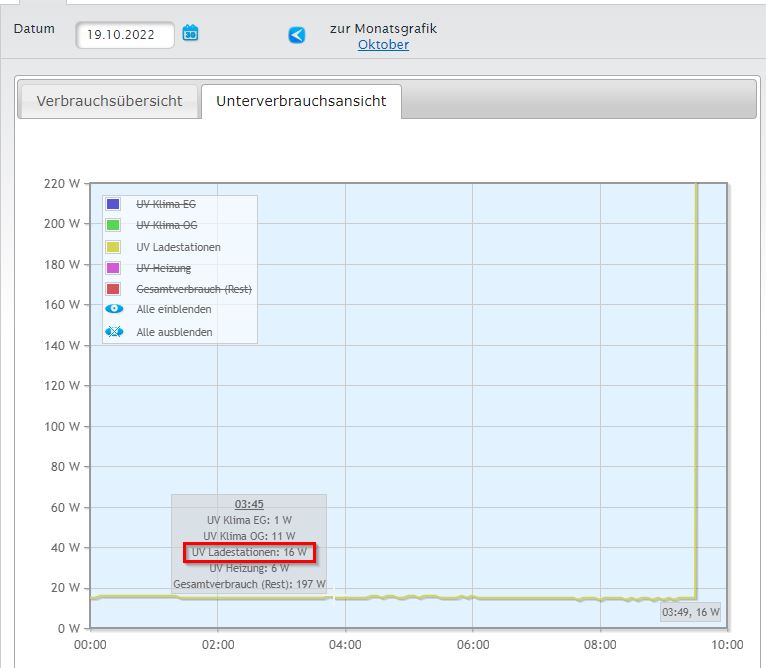Image resolution: width=766 pixels, height=668 pixels.
Task: Show the UV Heizung series via its label
Action: 164,268
